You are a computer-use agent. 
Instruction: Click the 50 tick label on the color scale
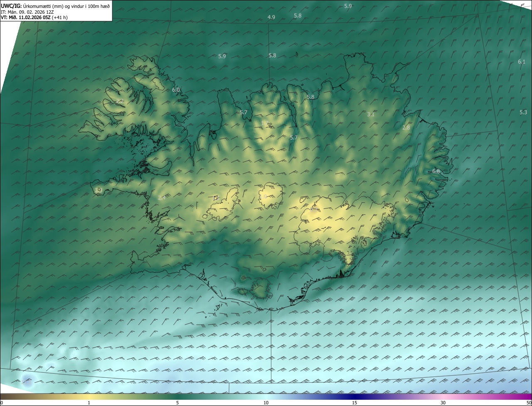529,403
